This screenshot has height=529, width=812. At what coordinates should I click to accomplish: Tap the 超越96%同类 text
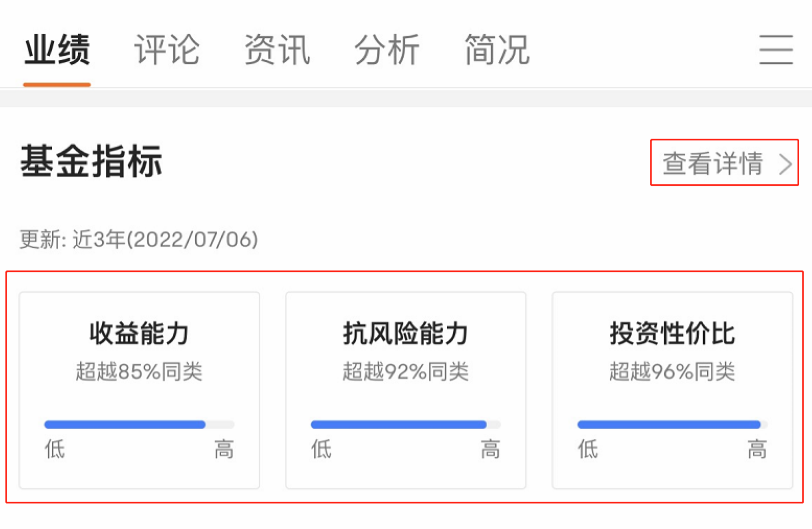672,371
